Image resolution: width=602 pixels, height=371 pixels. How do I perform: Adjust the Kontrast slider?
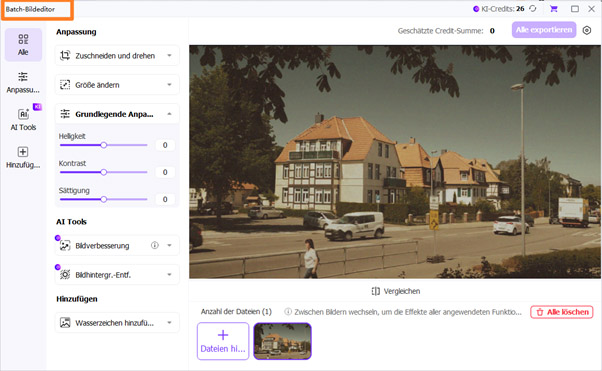[x=104, y=172]
